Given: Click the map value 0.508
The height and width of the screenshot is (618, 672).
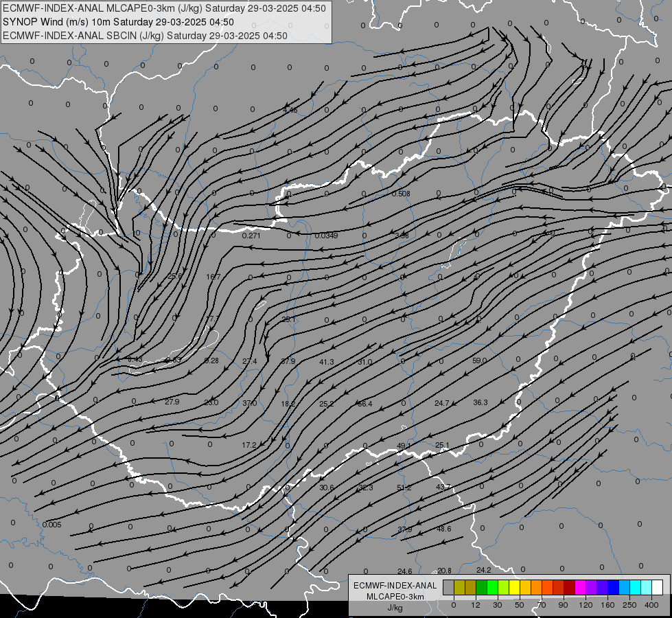Looking at the screenshot, I should (401, 194).
